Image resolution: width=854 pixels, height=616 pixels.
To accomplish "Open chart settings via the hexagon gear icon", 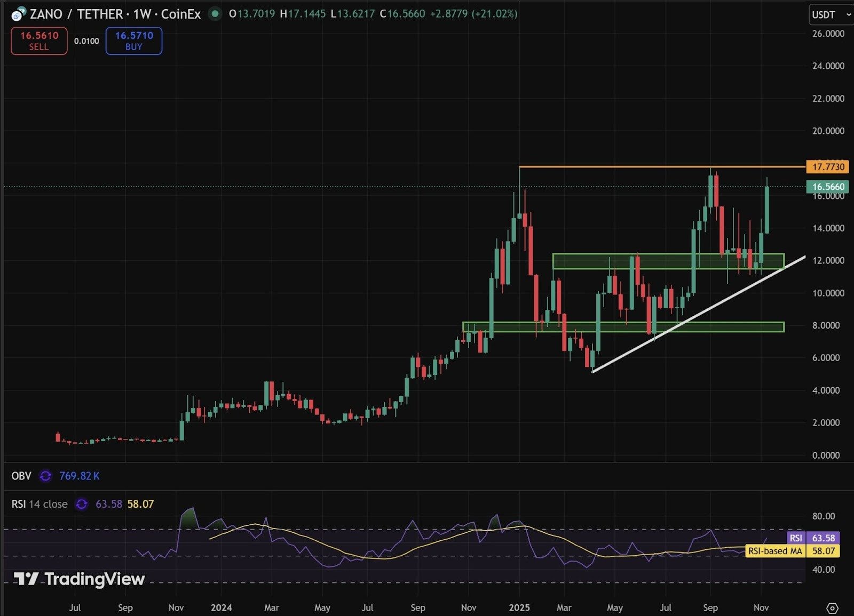I will (x=833, y=607).
